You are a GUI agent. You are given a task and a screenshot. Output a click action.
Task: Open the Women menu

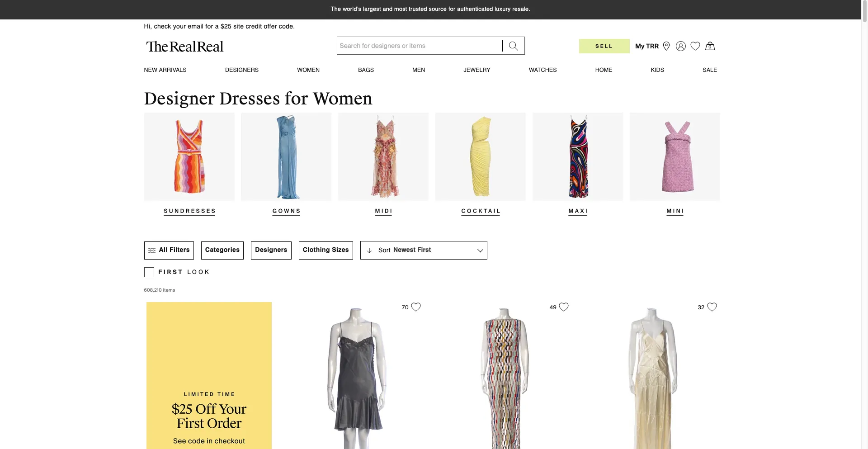308,70
